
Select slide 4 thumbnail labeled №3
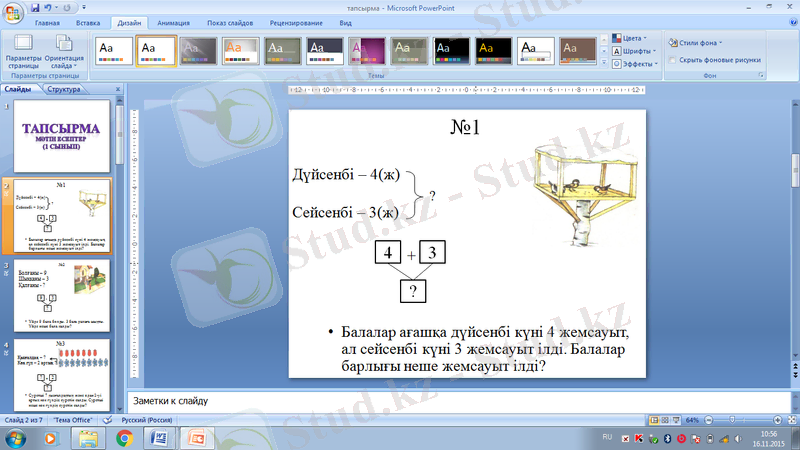coord(62,375)
